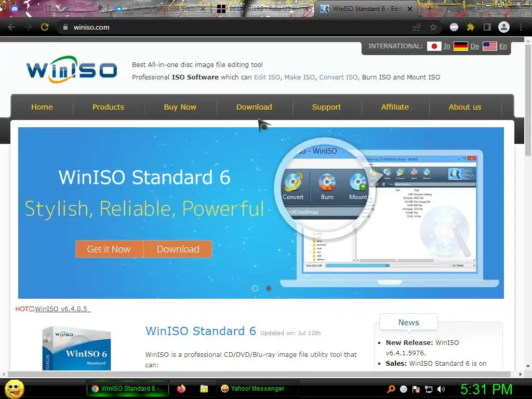Click the WinISO Standard 6 taskbar button
Image resolution: width=532 pixels, height=399 pixels.
[127, 389]
